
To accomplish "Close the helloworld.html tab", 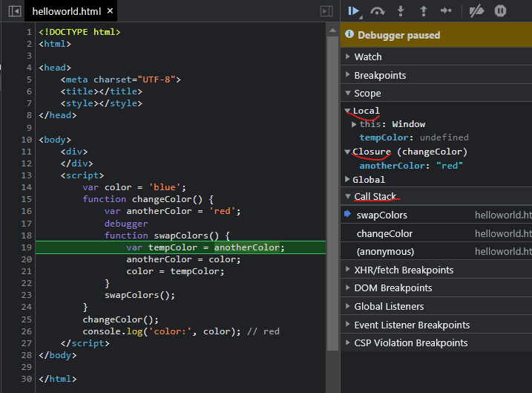I will click(x=110, y=12).
